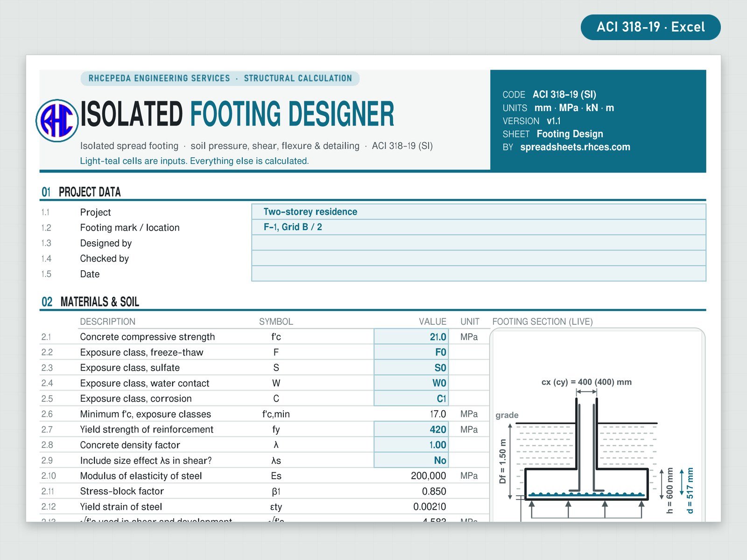Screen dimensions: 747x560
Task: Click the Concrete compressive strength description
Action: (x=148, y=336)
